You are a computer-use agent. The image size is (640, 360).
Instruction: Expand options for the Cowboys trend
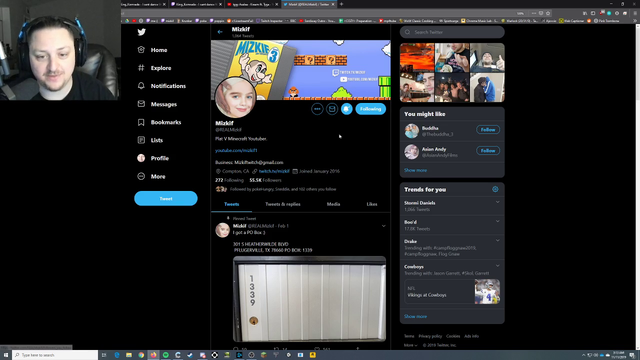[x=498, y=266]
